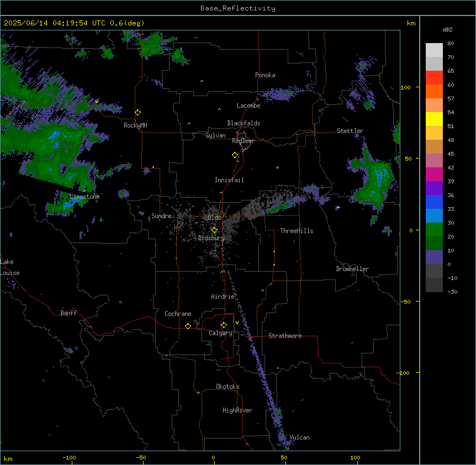Click the yellow diamond marker above RockyMH
This screenshot has width=476, height=465.
pos(138,113)
